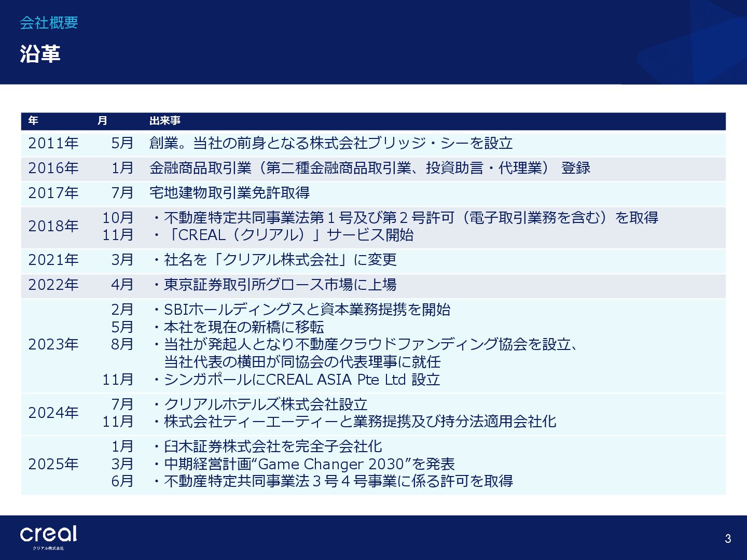This screenshot has width=747, height=560.
Task: Click the 2023年 year cell
Action: point(53,344)
